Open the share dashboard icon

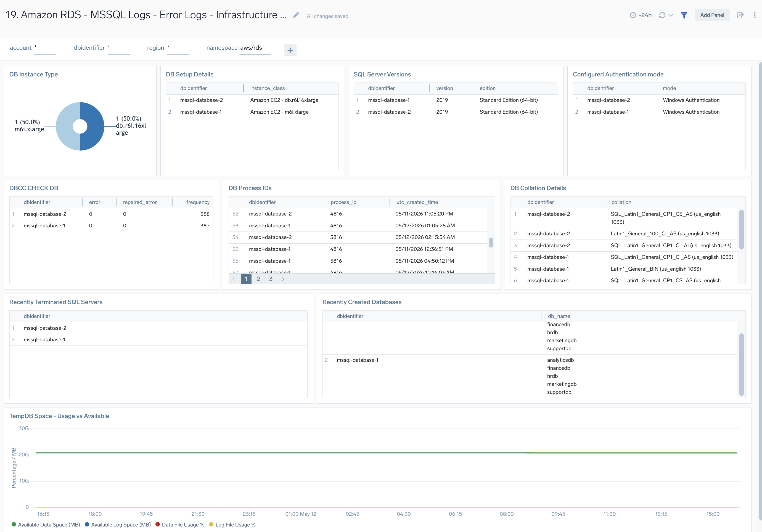(740, 15)
